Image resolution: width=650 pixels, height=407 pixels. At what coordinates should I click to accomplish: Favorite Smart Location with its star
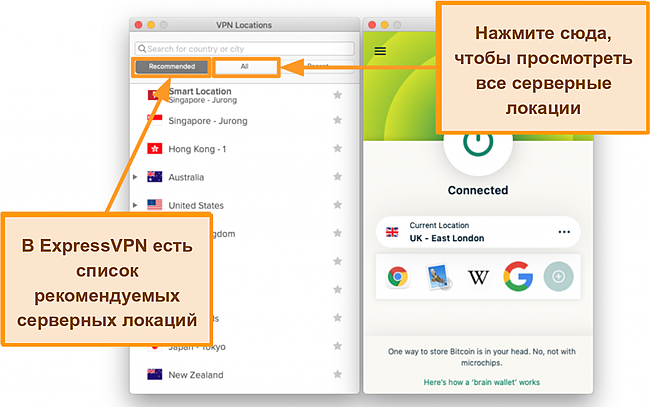click(337, 95)
